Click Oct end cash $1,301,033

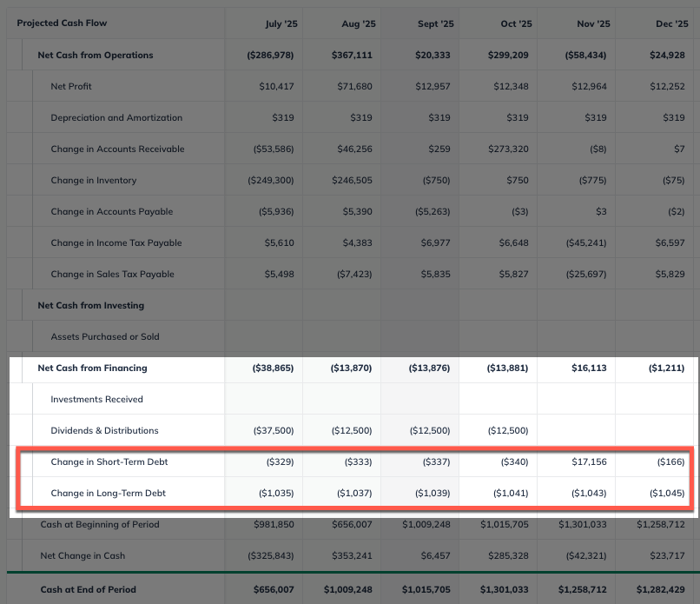(x=504, y=589)
